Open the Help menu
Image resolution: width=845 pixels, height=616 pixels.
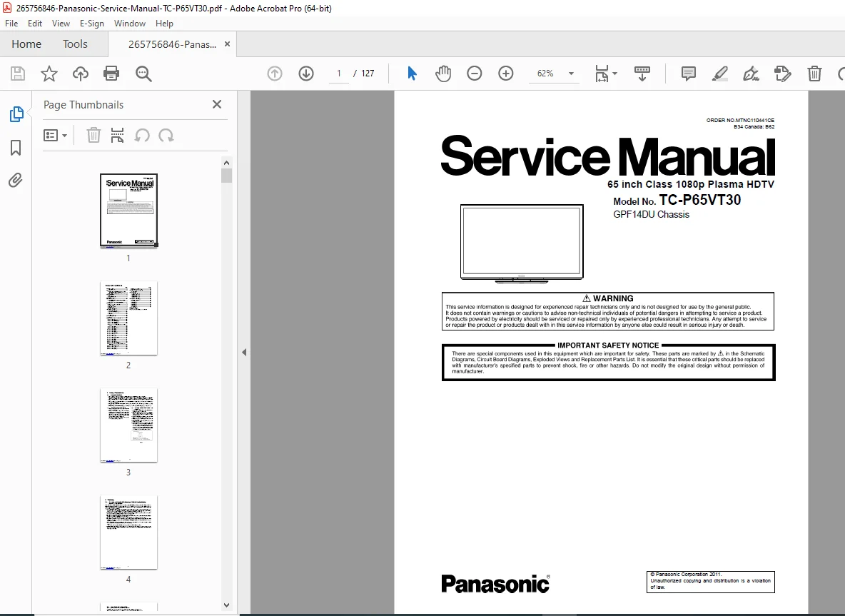164,23
